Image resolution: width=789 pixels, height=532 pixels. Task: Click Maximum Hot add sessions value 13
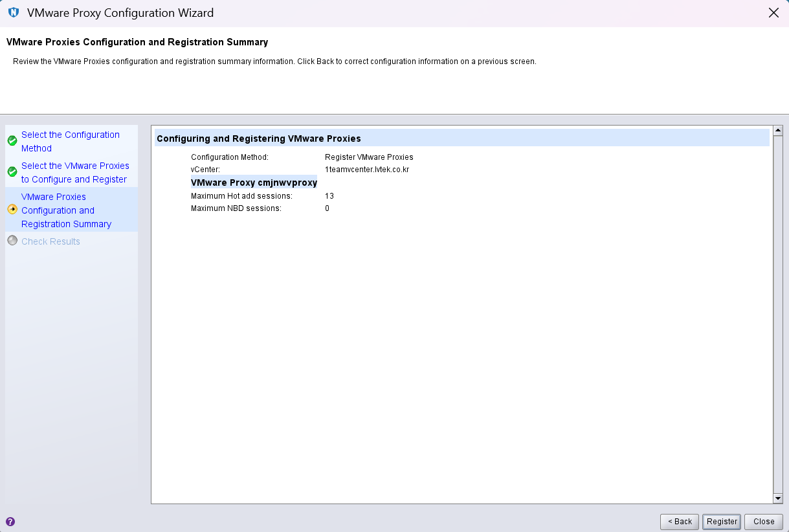click(x=329, y=195)
